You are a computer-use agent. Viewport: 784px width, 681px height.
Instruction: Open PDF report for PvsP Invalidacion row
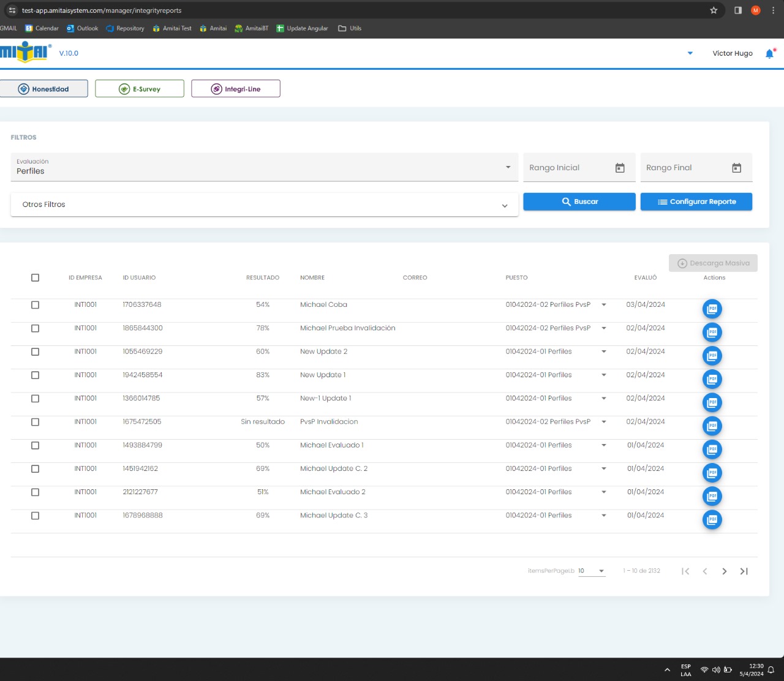[712, 426]
